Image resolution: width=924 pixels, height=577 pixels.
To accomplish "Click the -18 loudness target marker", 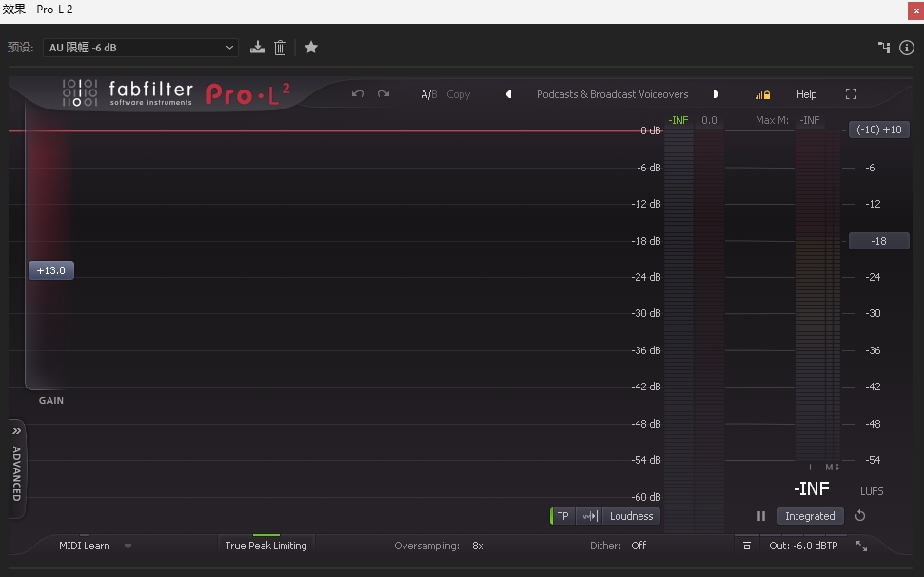I will (878, 241).
